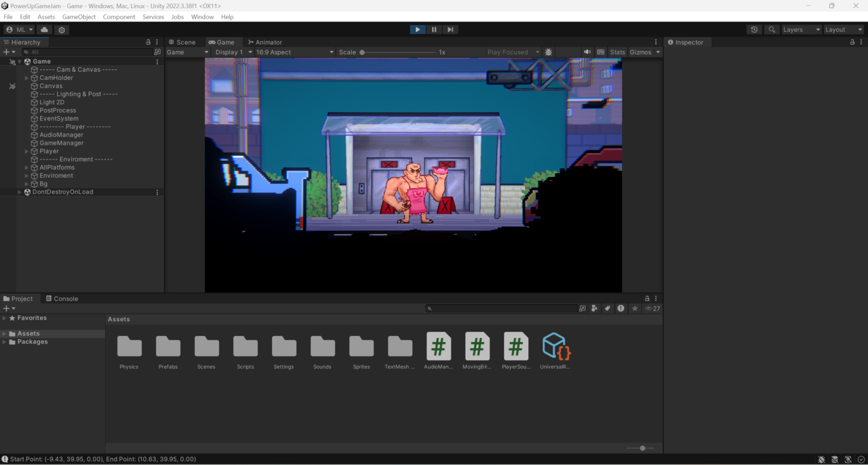Open the Display 1 dropdown
Image resolution: width=868 pixels, height=465 pixels.
233,52
